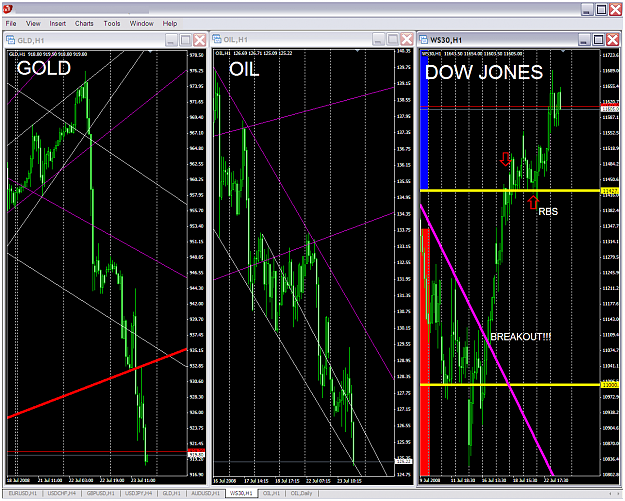
Task: Open the Charts menu
Action: tap(84, 24)
